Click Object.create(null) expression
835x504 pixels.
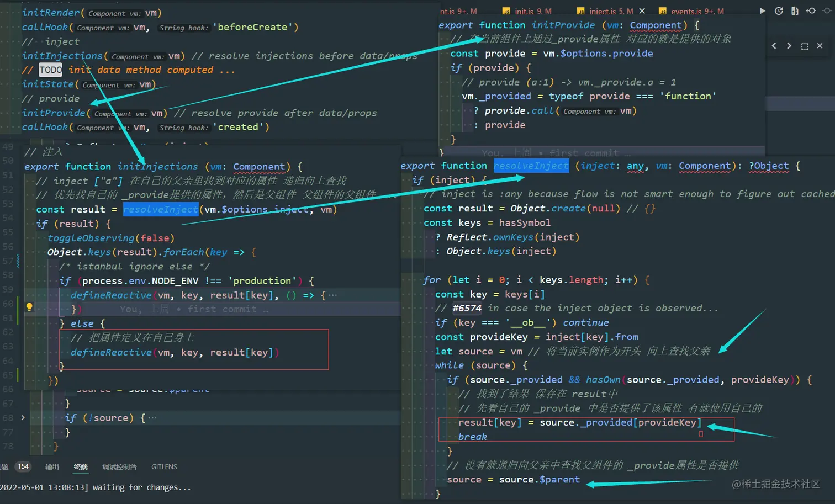click(x=566, y=208)
